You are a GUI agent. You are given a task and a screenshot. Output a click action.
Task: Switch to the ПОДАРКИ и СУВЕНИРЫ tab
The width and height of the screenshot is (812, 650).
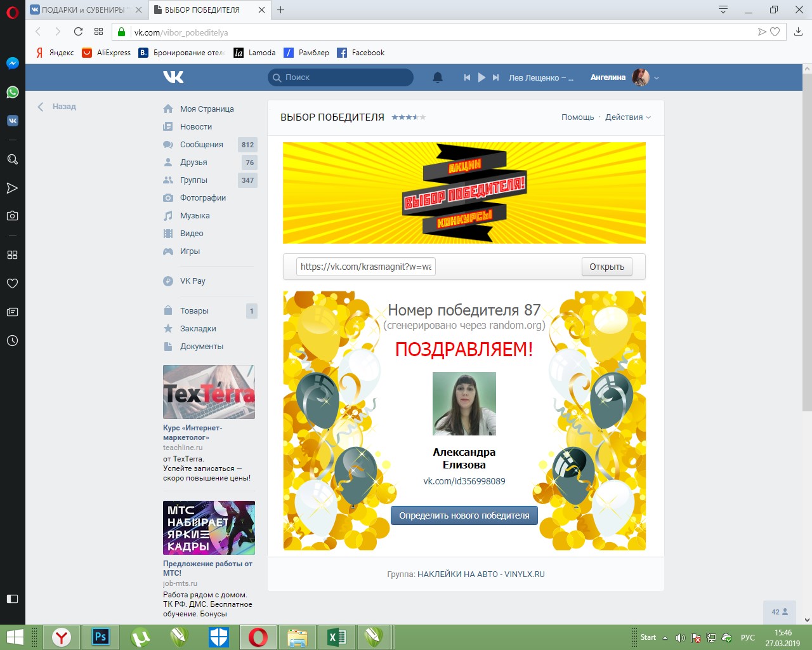point(85,10)
